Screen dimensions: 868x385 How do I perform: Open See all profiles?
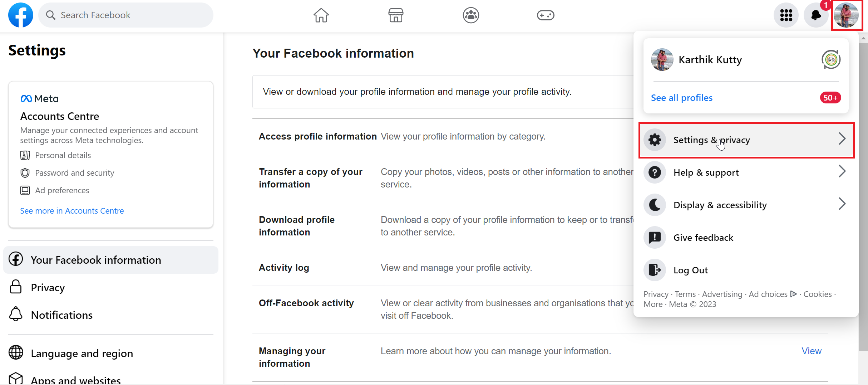tap(681, 97)
